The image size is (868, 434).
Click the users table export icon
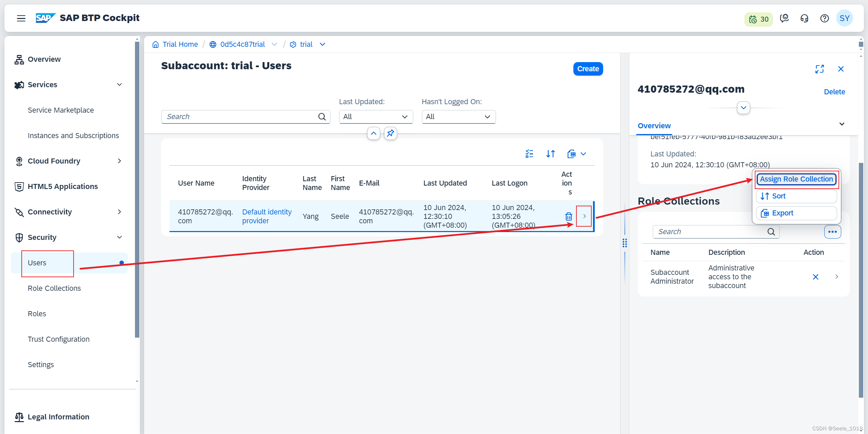click(572, 154)
